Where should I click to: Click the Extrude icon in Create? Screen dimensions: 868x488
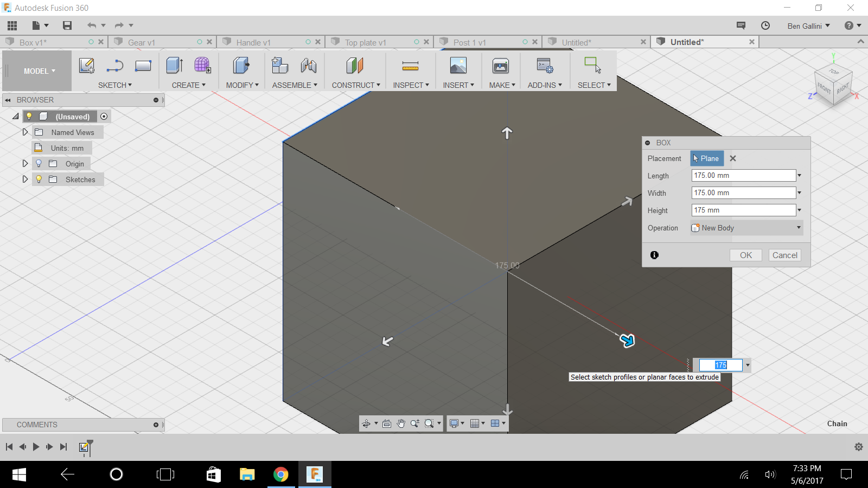(x=175, y=66)
